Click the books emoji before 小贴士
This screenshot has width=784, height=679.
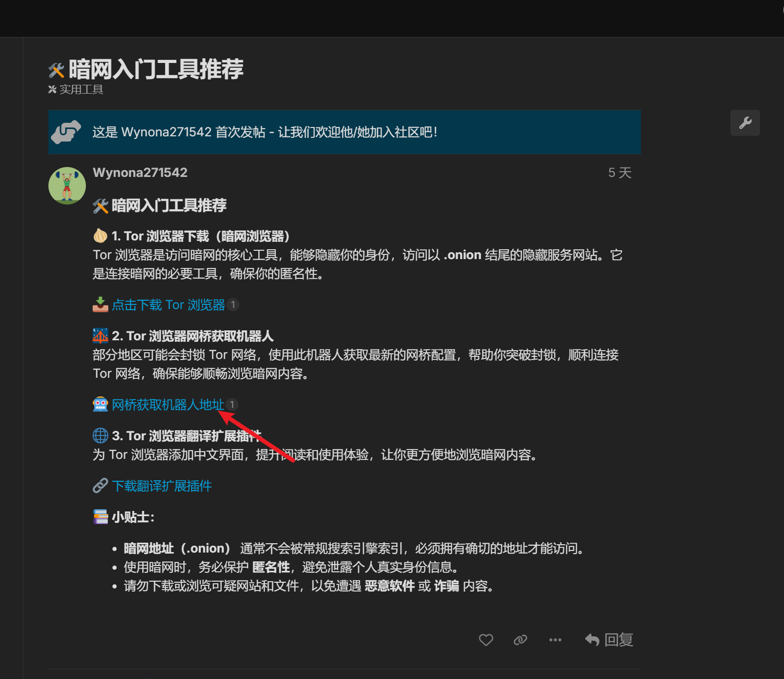pos(100,517)
